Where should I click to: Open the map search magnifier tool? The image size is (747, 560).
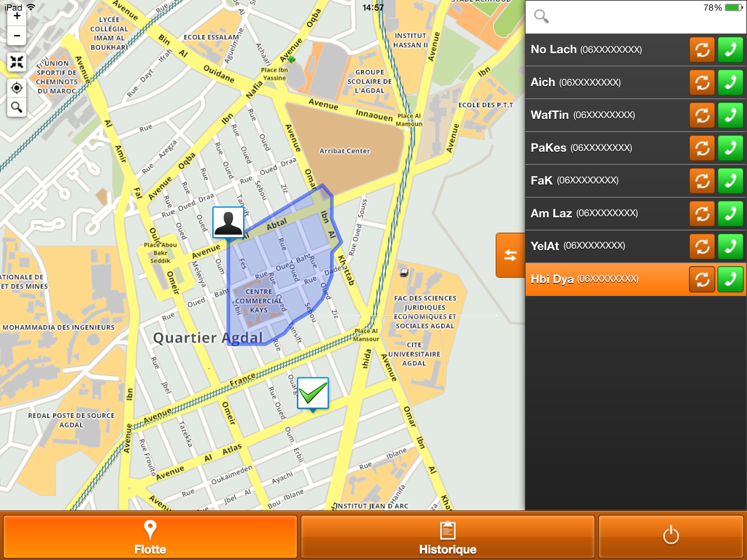click(x=17, y=107)
